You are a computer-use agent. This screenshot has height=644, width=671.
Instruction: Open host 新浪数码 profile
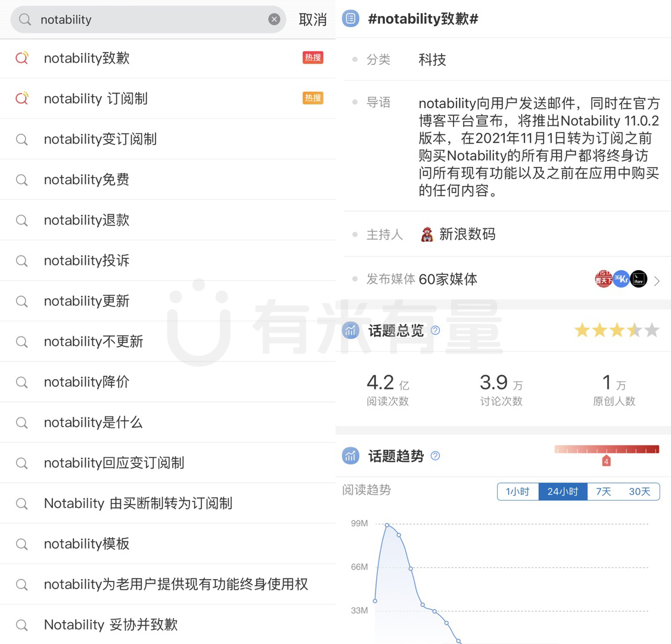click(467, 234)
